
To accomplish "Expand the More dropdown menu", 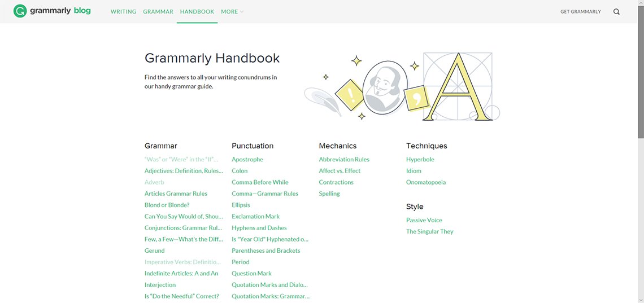I will point(232,12).
